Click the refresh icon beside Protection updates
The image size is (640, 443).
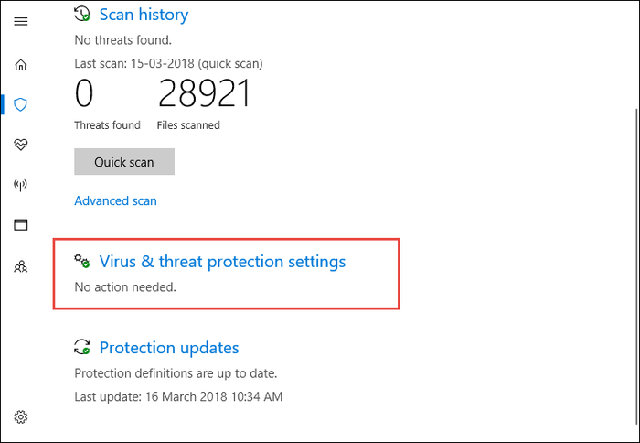click(83, 348)
